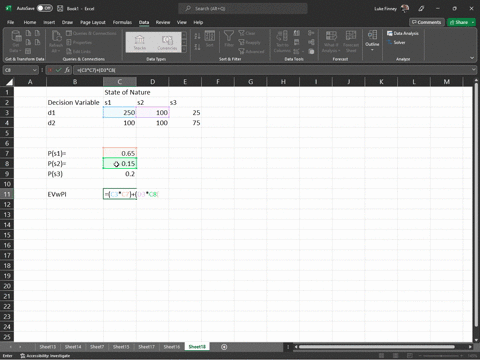Click the Search box

tap(243, 9)
